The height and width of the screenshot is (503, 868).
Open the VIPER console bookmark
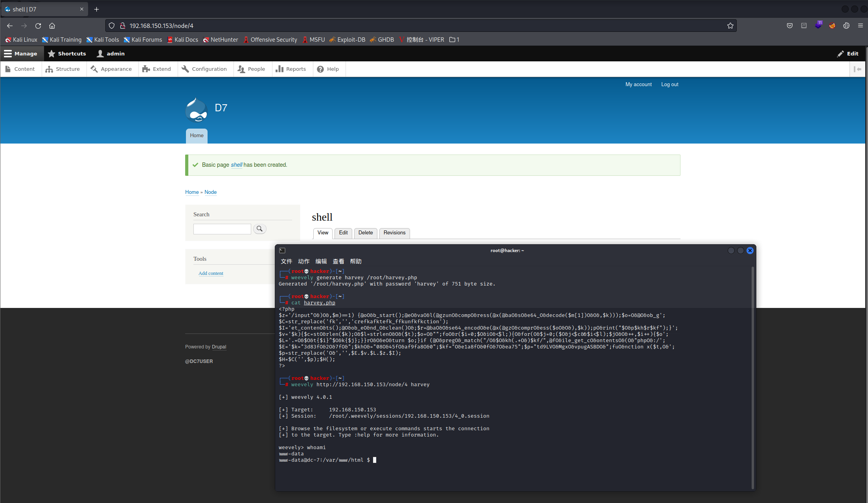(x=421, y=40)
